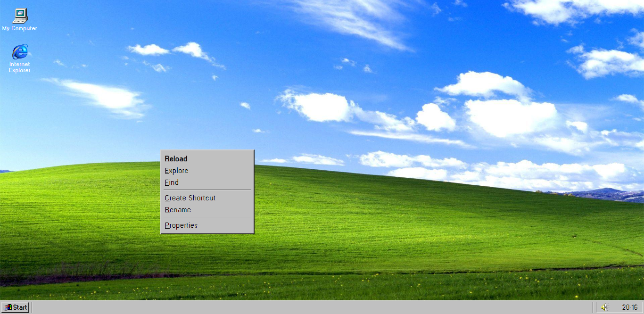644x314 pixels.
Task: Choose Reload from the context menu
Action: [207, 159]
